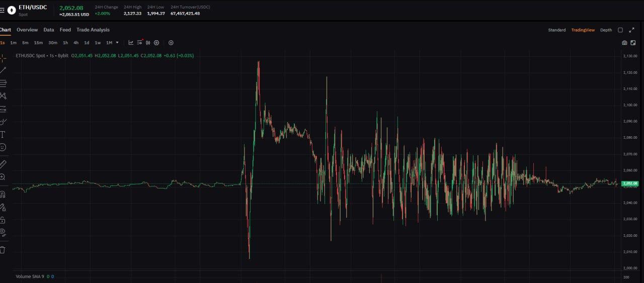Screen dimensions: 644x283
Task: Open the Trade Analysis tab
Action: pyautogui.click(x=93, y=30)
